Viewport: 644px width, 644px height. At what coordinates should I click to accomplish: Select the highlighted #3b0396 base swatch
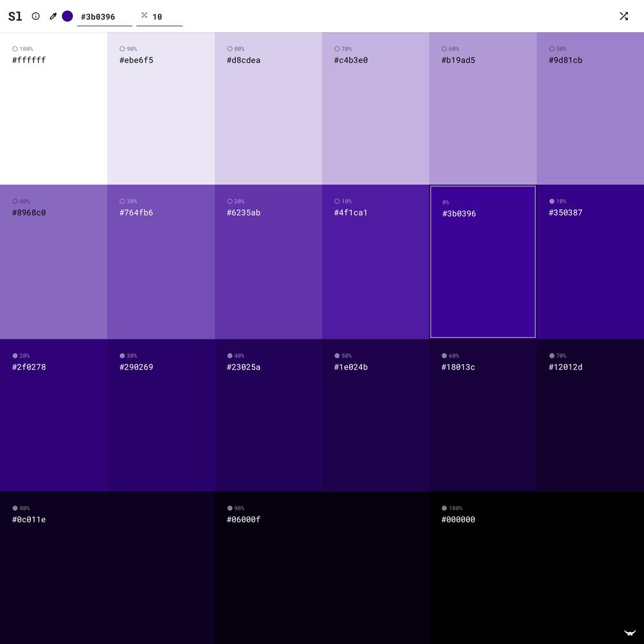[x=483, y=262]
